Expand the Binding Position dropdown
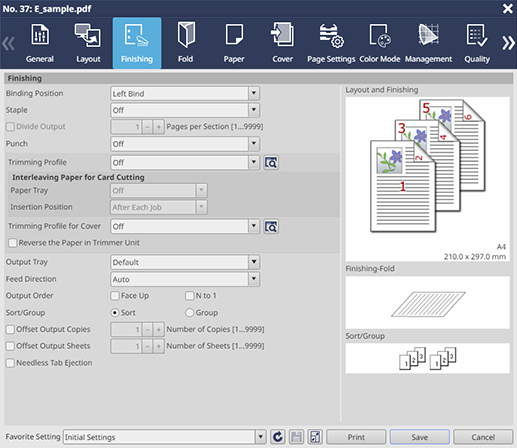 point(185,93)
